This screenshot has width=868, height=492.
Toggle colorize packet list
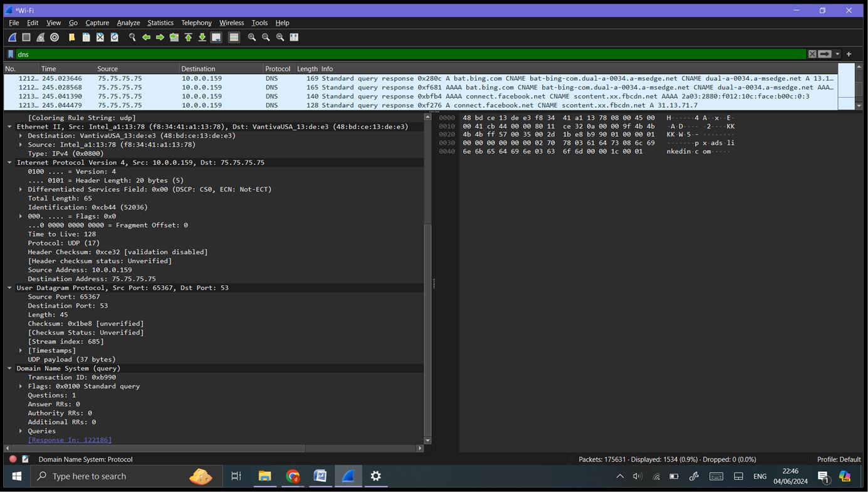click(x=233, y=37)
